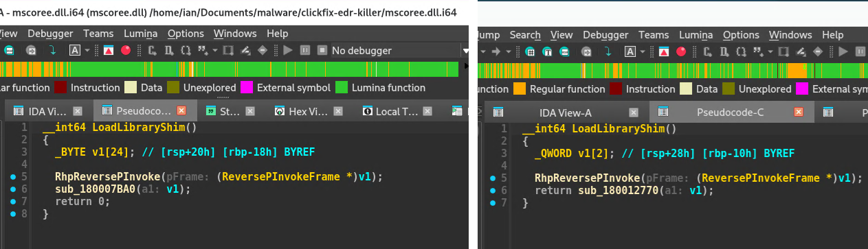Start process with play button, left window
This screenshot has height=249, width=868.
tap(288, 50)
